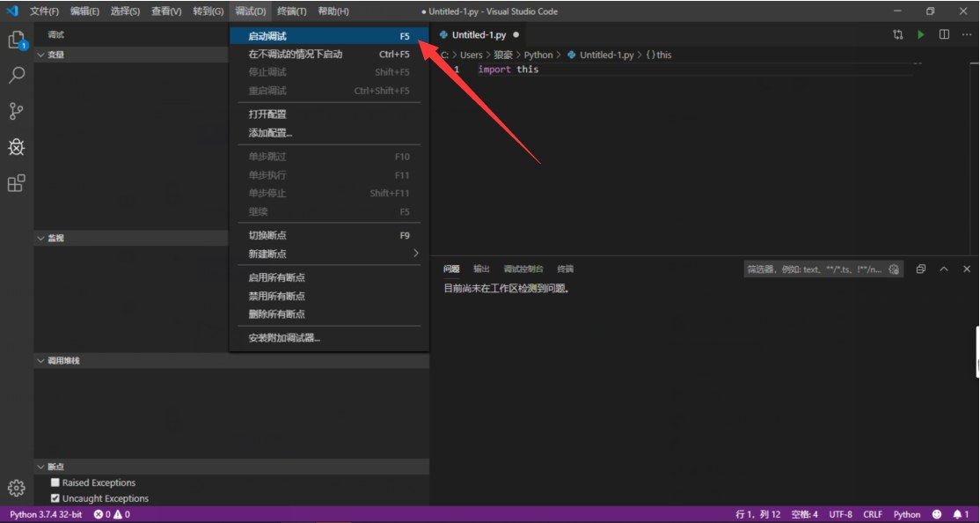
Task: Expand the 新建断点 submenu
Action: coord(329,254)
